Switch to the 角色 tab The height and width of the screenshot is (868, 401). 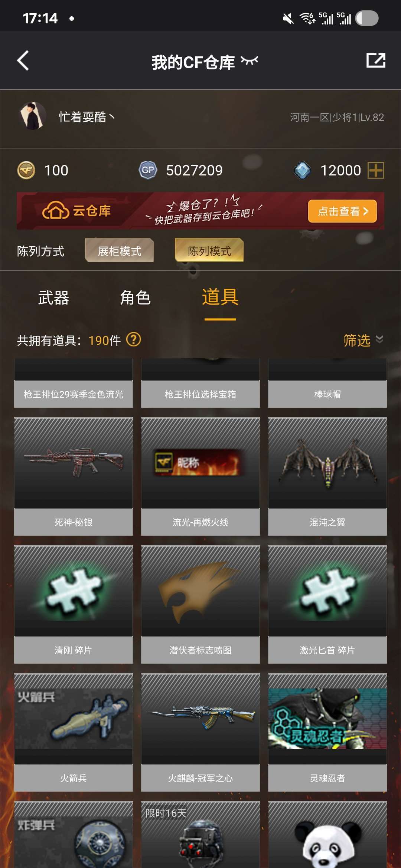pos(135,298)
